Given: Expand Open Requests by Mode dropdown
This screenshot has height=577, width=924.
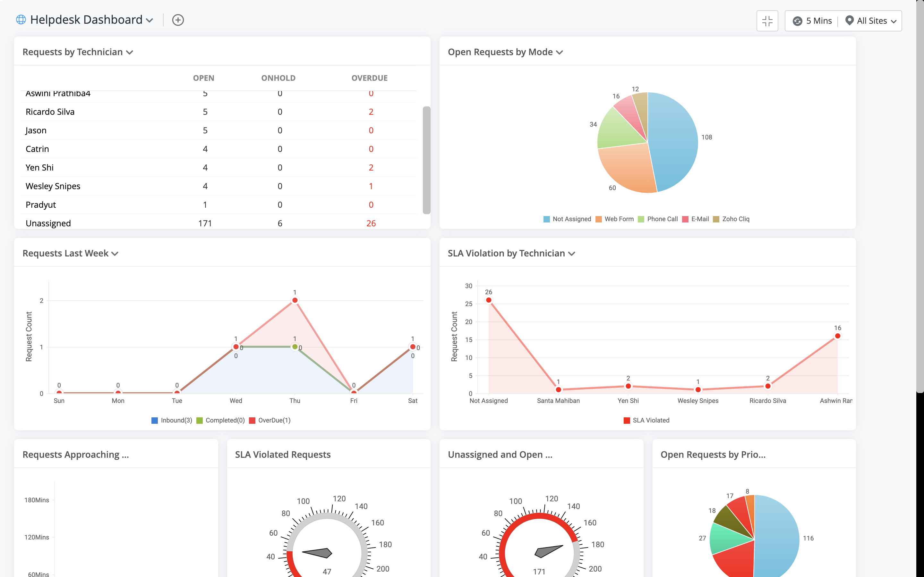Looking at the screenshot, I should point(560,52).
